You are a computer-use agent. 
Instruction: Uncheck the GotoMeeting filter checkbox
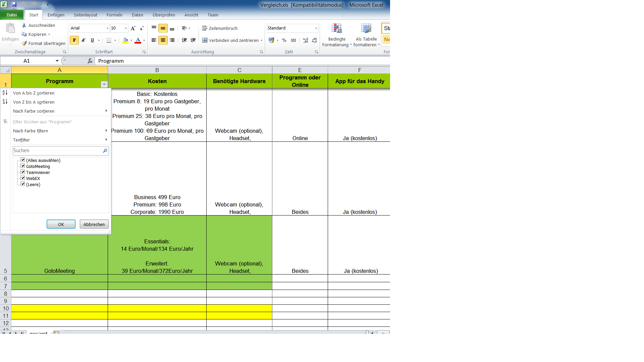point(23,166)
